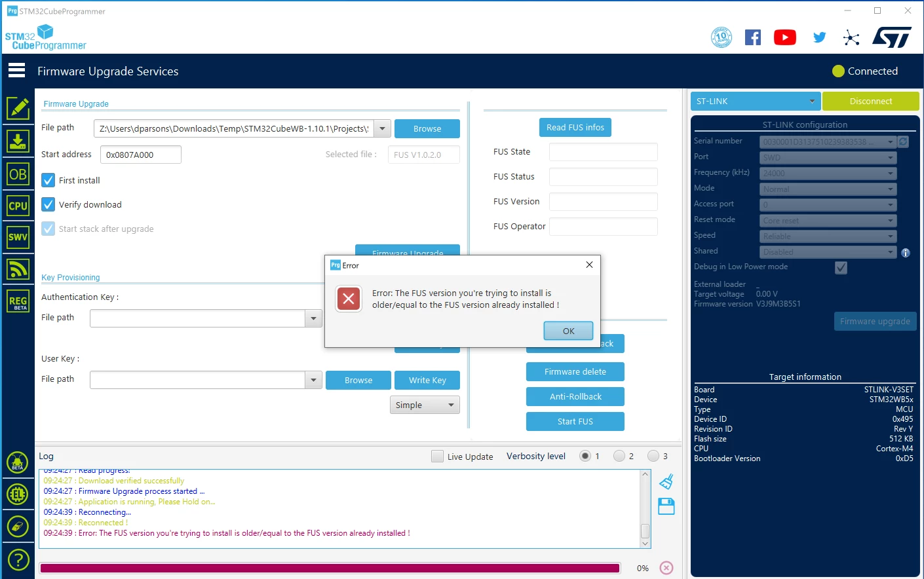Close the Error dialog with X
924x579 pixels.
click(589, 265)
